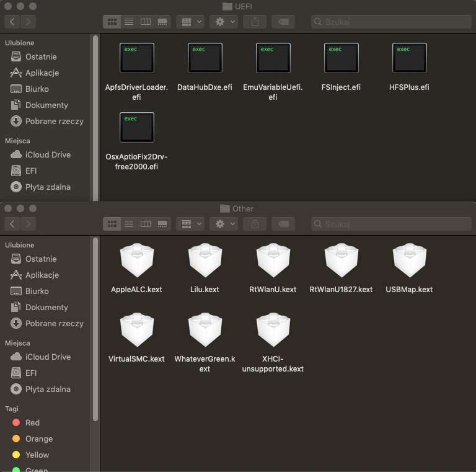Viewport: 476px width, 472px height.
Task: Click edit tags button in UEFI window
Action: [x=283, y=22]
